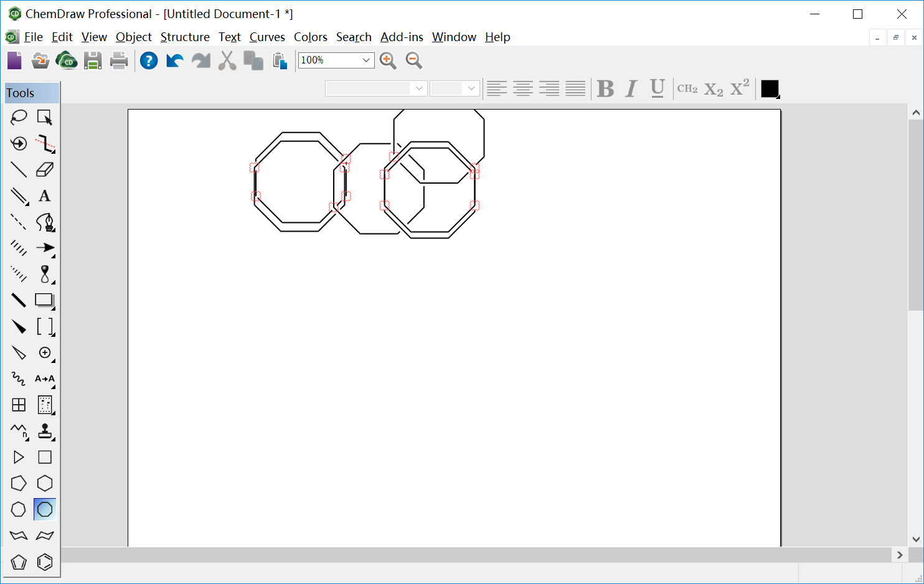Open the black color swatch
924x584 pixels.
click(770, 89)
